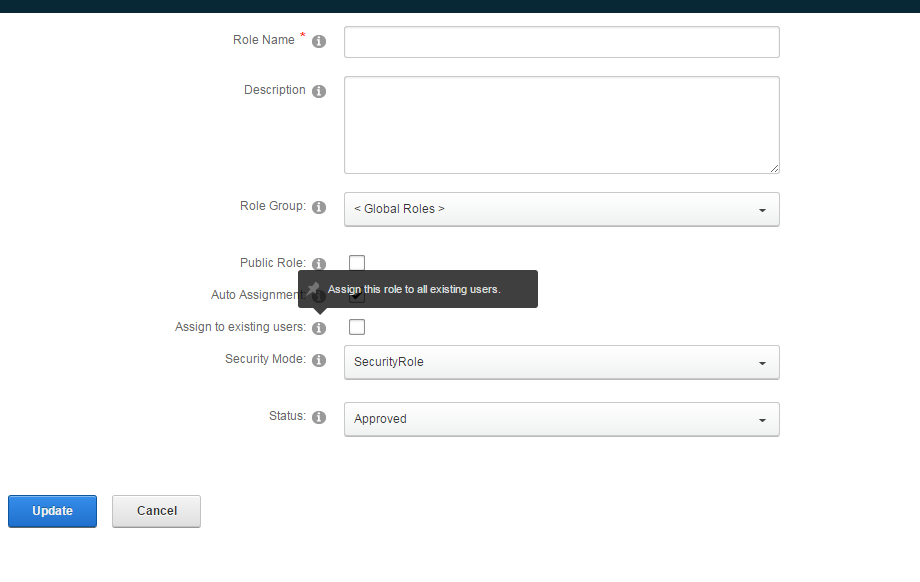Click into the Description text area
The width and height of the screenshot is (920, 582).
[x=562, y=125]
